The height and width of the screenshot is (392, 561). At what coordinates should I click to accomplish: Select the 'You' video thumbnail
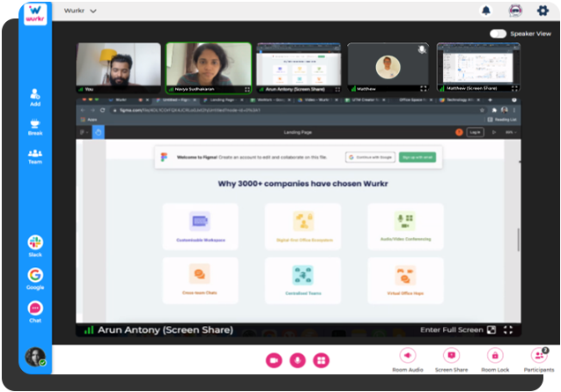point(118,67)
